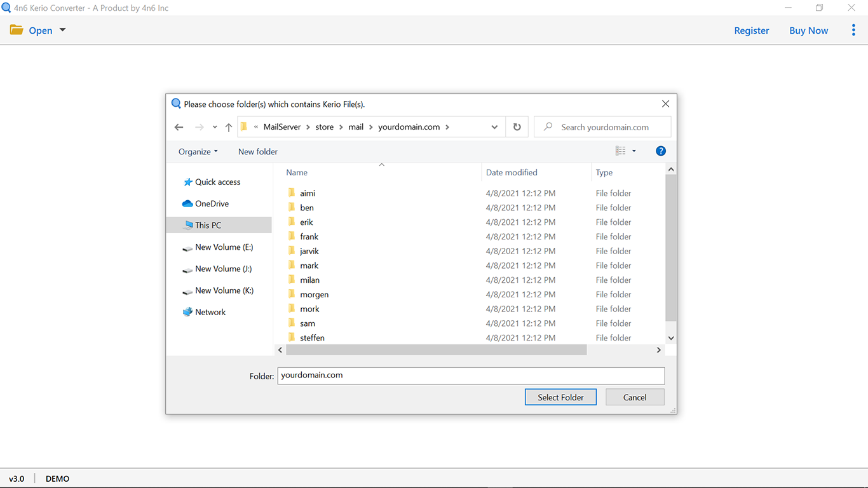The height and width of the screenshot is (488, 868).
Task: Click the folder icon beside sam
Action: [x=292, y=323]
